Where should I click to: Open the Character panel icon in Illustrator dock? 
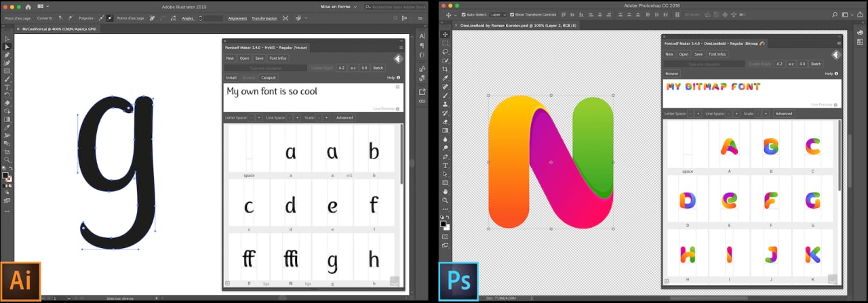point(422,36)
